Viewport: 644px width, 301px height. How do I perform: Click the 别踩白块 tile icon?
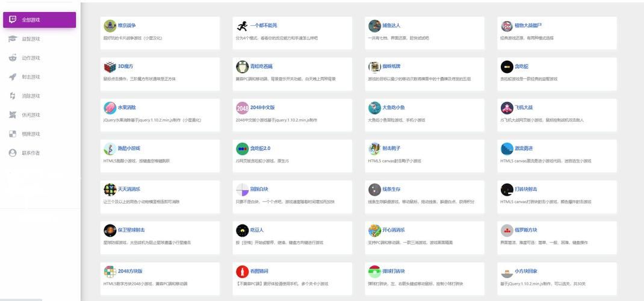coord(243,190)
